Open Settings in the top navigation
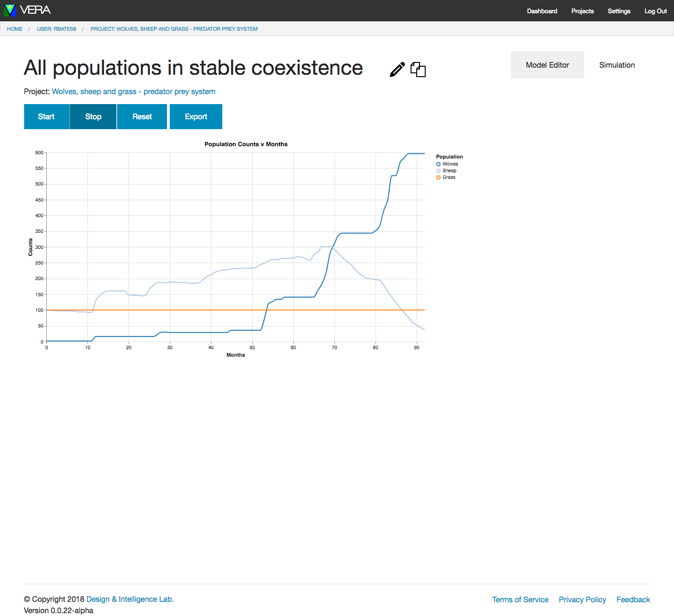The image size is (674, 616). [x=619, y=11]
